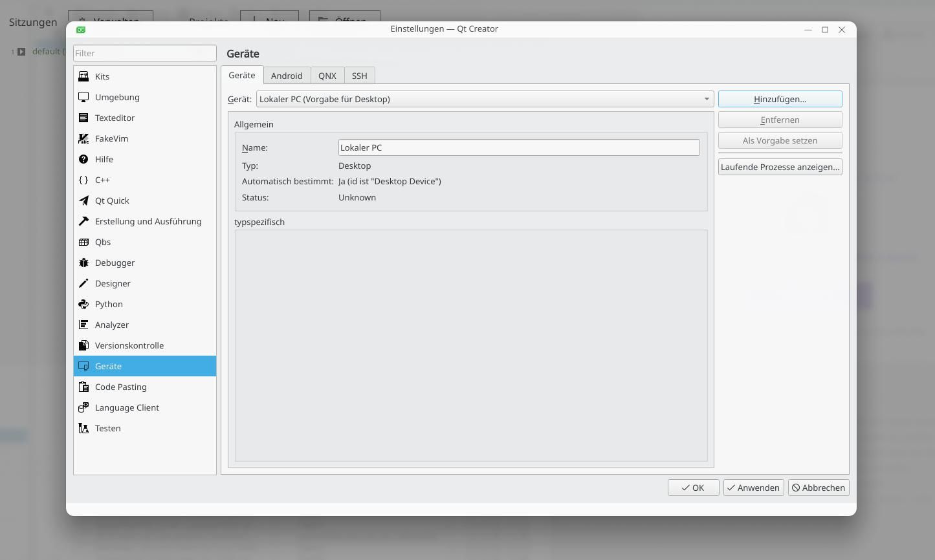The width and height of the screenshot is (935, 560).
Task: Open the Kits settings category icon
Action: click(x=83, y=76)
